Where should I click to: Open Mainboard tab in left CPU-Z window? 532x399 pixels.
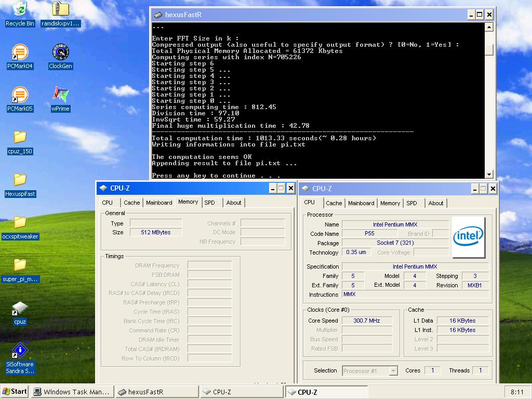click(x=159, y=203)
